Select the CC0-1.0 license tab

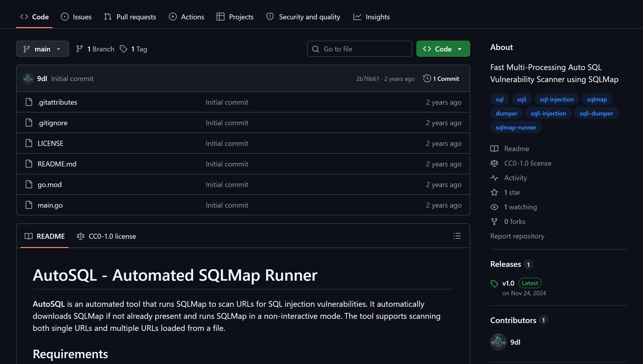(x=106, y=236)
